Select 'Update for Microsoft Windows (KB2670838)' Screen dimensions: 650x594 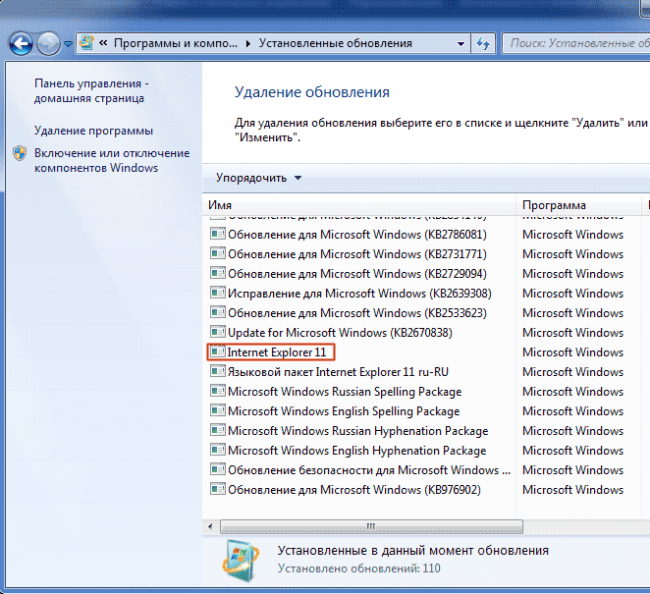(x=331, y=333)
